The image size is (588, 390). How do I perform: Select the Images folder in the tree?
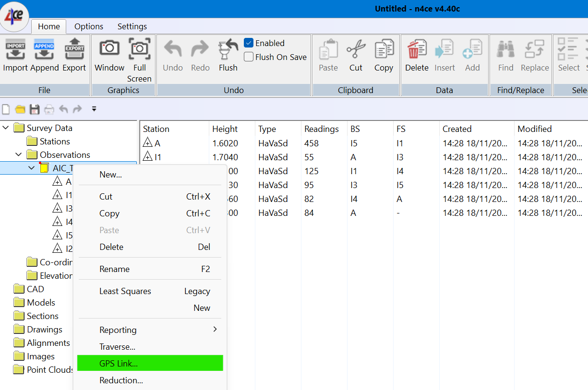(34, 356)
